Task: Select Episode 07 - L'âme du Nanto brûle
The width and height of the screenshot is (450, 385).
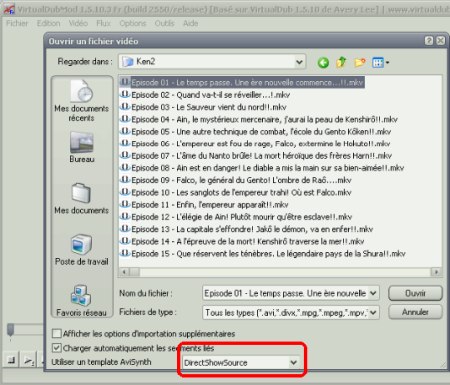Action: pyautogui.click(x=256, y=156)
